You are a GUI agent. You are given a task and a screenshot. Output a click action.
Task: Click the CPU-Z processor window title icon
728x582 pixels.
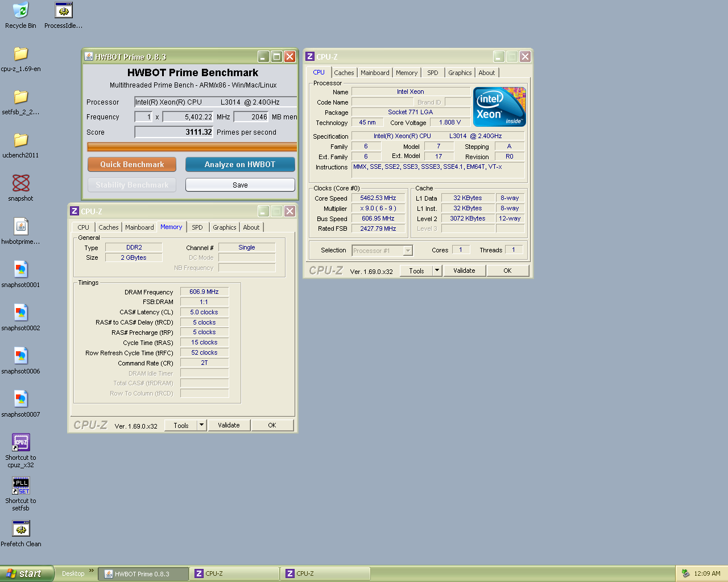coord(310,56)
